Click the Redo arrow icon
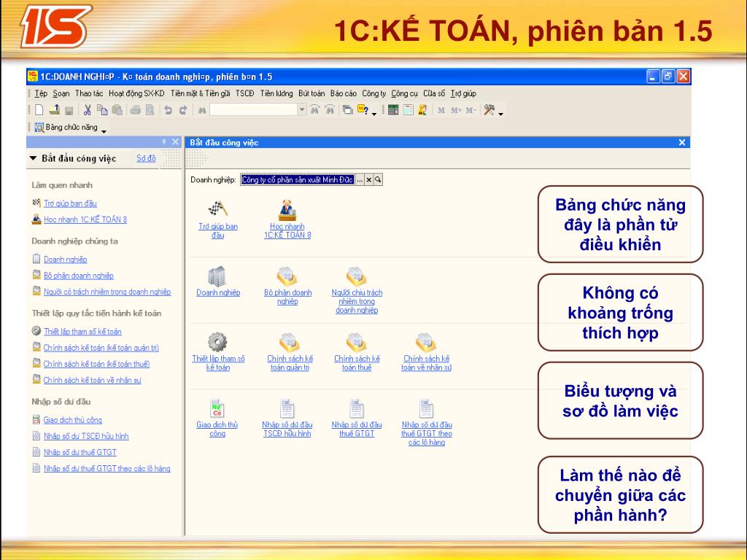This screenshot has height=560, width=747. coord(183,110)
